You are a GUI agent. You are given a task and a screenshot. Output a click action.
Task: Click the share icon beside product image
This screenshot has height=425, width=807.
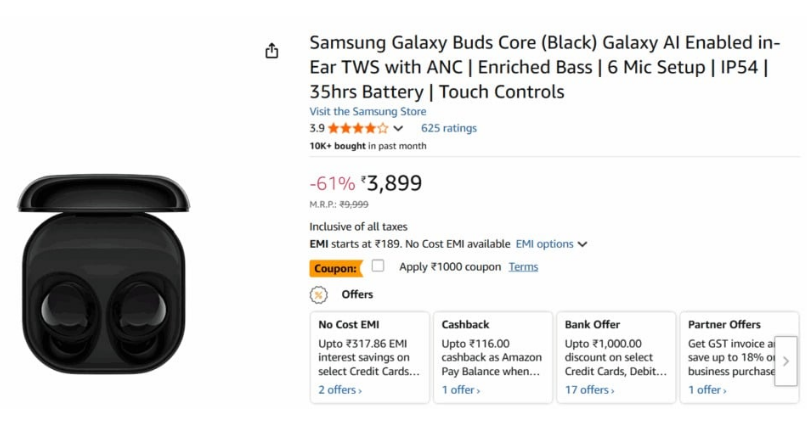click(272, 51)
